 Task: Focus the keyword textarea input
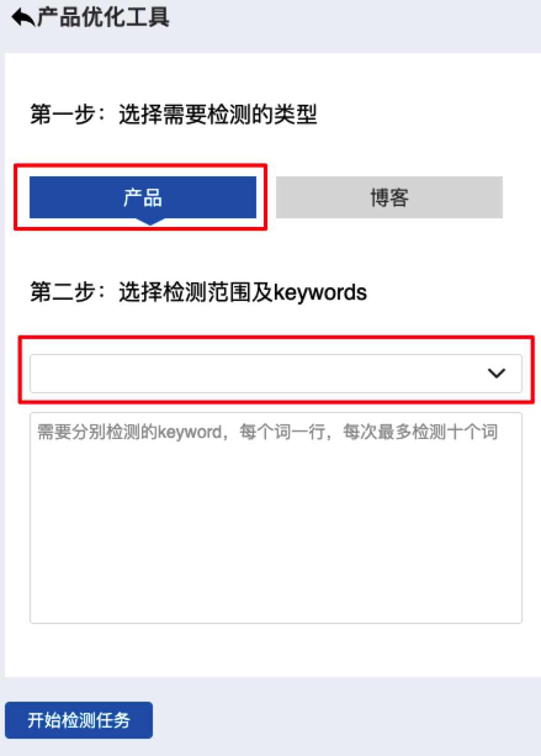click(276, 518)
